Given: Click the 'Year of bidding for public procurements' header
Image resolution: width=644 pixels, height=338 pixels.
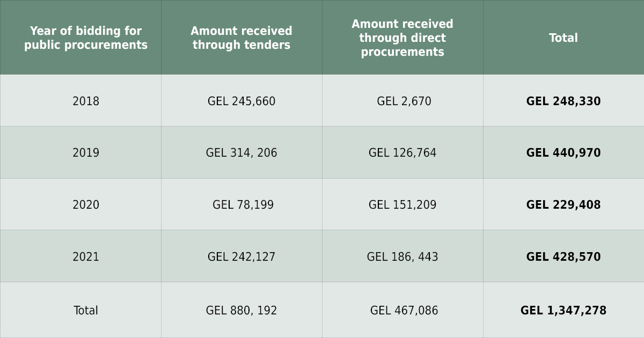Looking at the screenshot, I should click(86, 38).
